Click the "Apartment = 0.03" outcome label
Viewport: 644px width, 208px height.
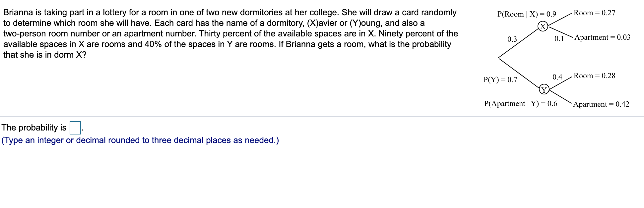[602, 37]
